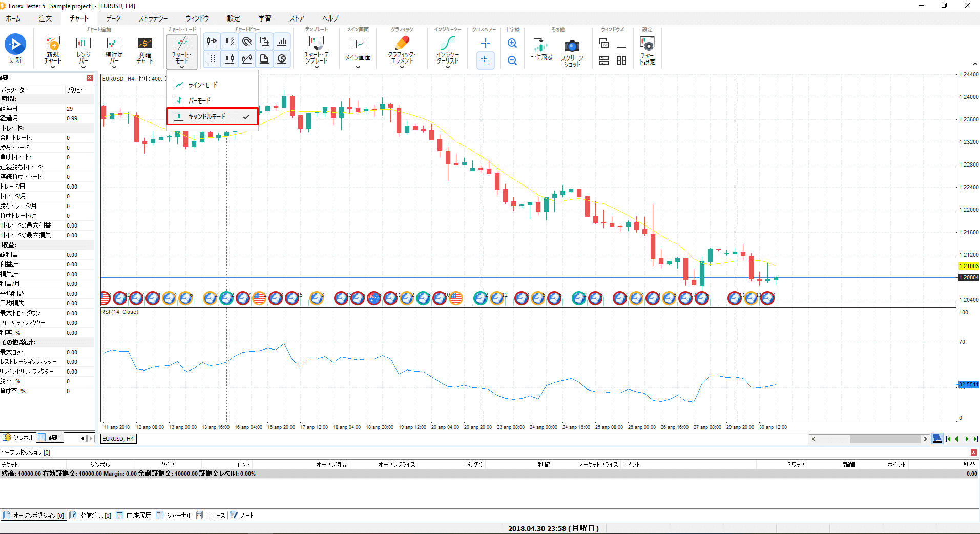Click the chart horizontal scrollbar thumb
The width and height of the screenshot is (980, 534).
(x=885, y=439)
